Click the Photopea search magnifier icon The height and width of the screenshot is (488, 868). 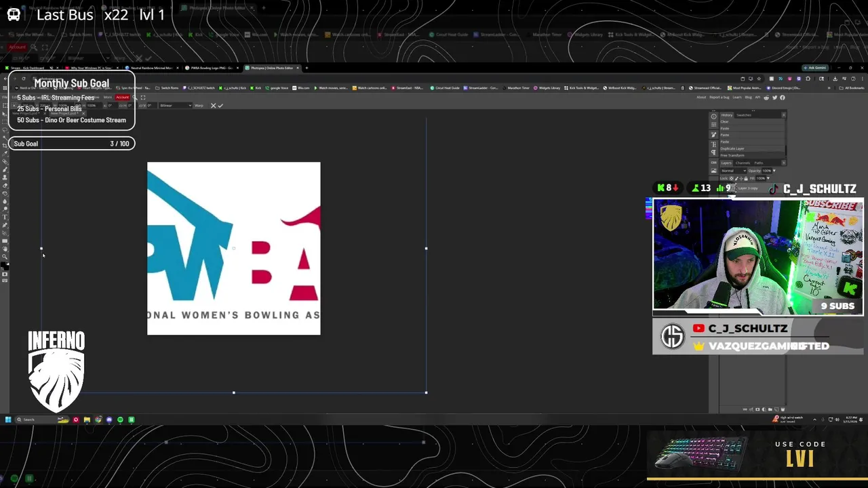point(135,98)
